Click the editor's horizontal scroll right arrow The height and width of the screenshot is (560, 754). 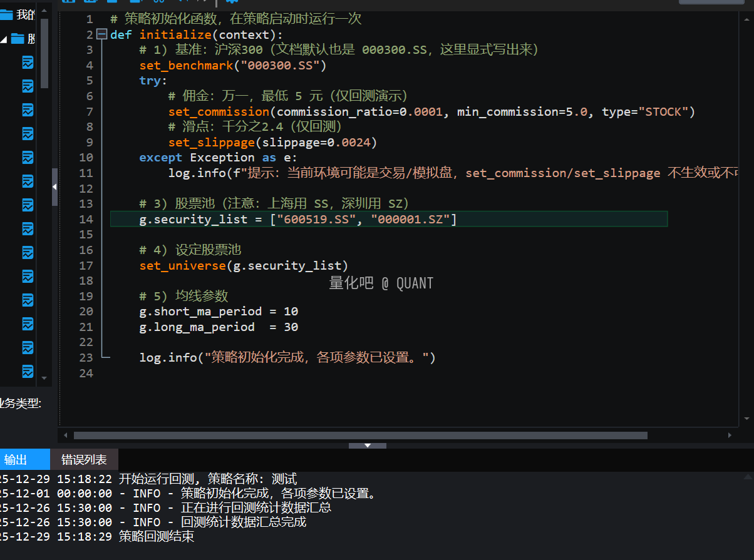click(x=730, y=435)
